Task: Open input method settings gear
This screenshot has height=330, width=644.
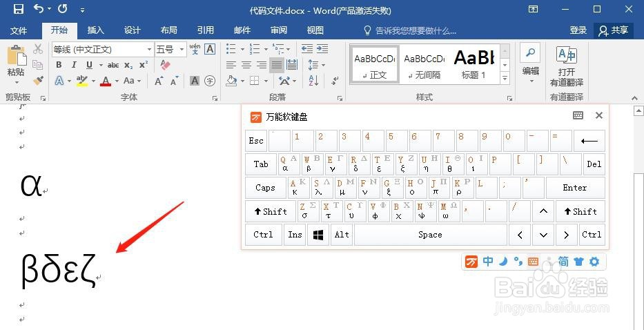Action: pos(594,262)
